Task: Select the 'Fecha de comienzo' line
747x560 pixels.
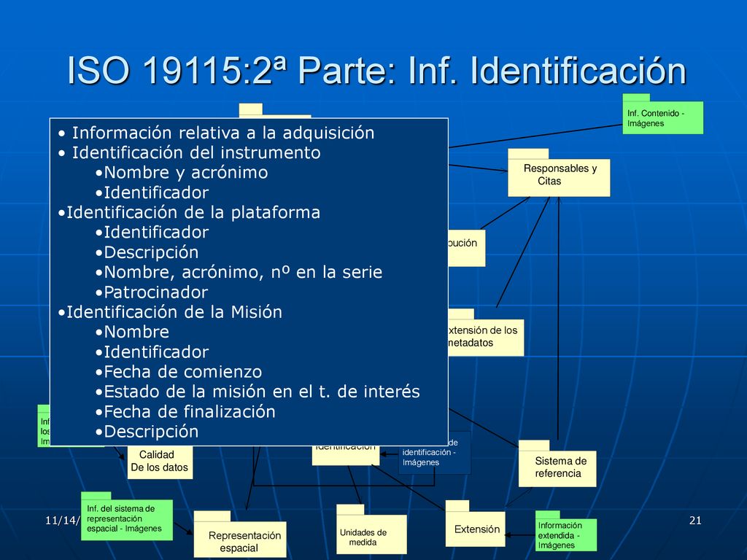Action: tap(183, 371)
